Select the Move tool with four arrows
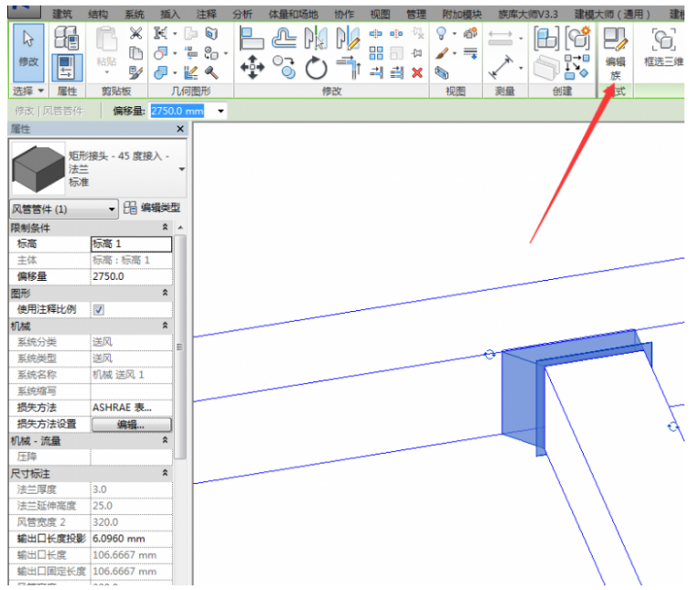This screenshot has height=590, width=700. click(253, 67)
